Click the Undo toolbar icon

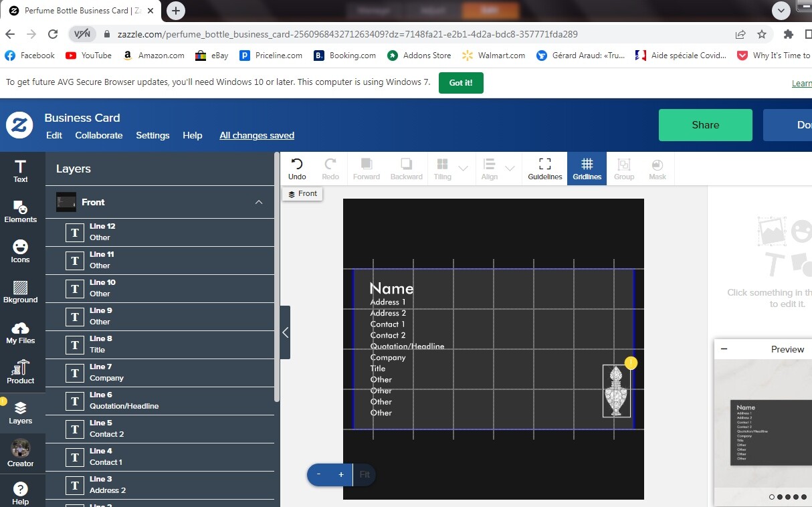[x=297, y=169]
